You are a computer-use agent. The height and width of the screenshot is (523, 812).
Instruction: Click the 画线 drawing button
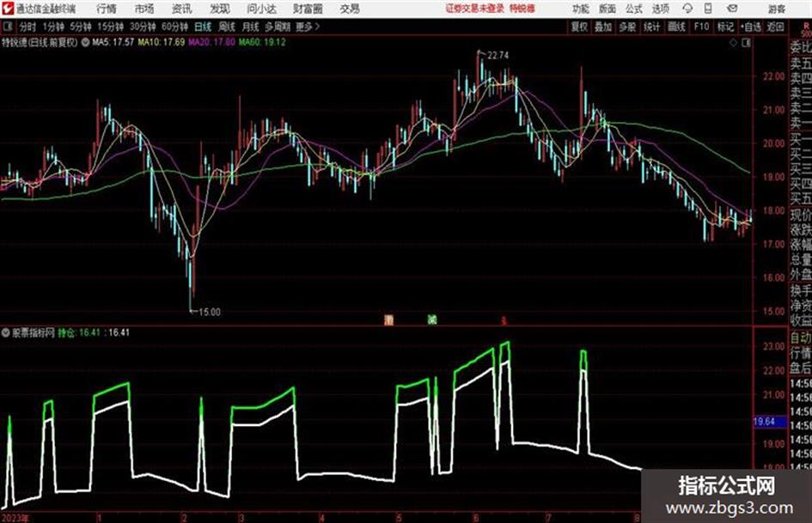click(676, 27)
